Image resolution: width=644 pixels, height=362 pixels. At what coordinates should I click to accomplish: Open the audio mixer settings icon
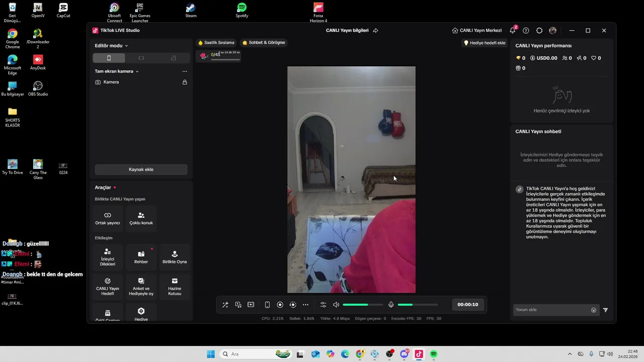(x=323, y=305)
